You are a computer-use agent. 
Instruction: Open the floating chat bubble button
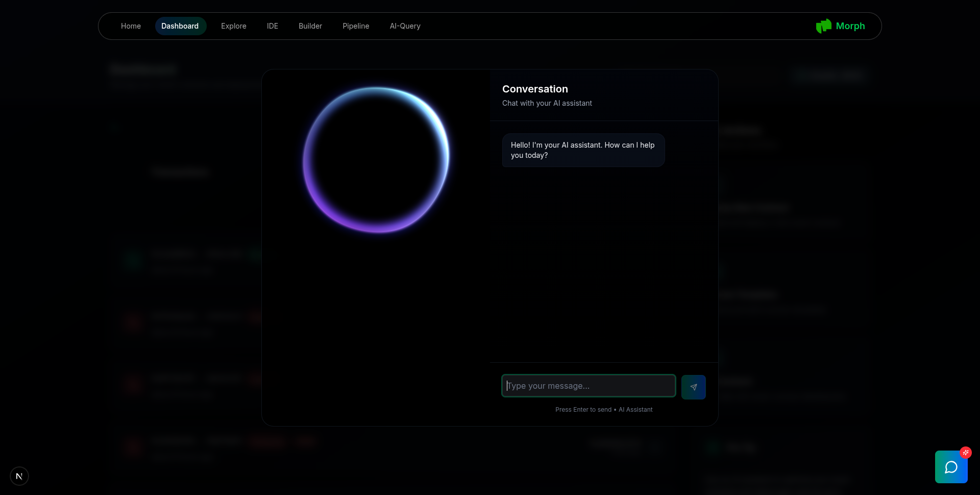(x=951, y=467)
